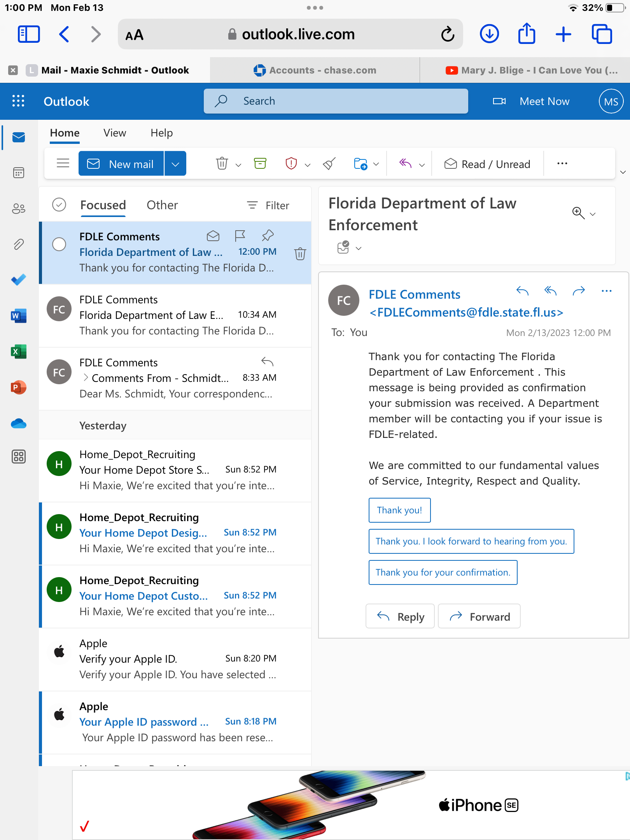Mark selected FDLE message as read envelope icon

213,236
